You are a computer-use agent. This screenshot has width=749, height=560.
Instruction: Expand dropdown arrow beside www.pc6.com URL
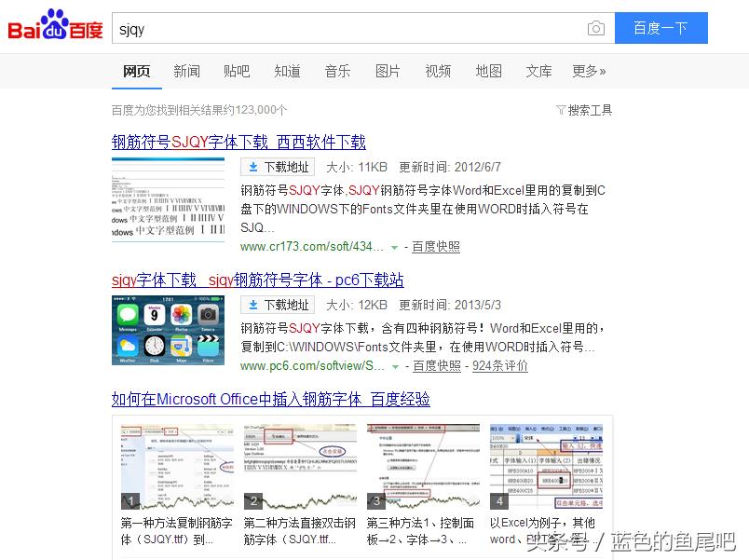pyautogui.click(x=396, y=367)
